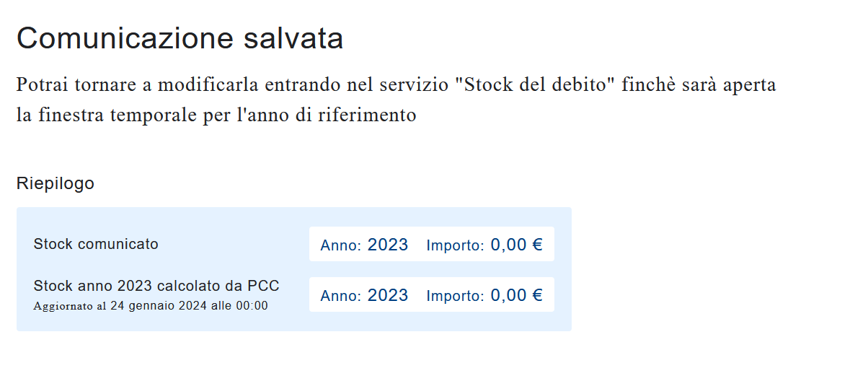The height and width of the screenshot is (376, 868).
Task: Click the "24 gennaio 2024" date text
Action: [159, 305]
